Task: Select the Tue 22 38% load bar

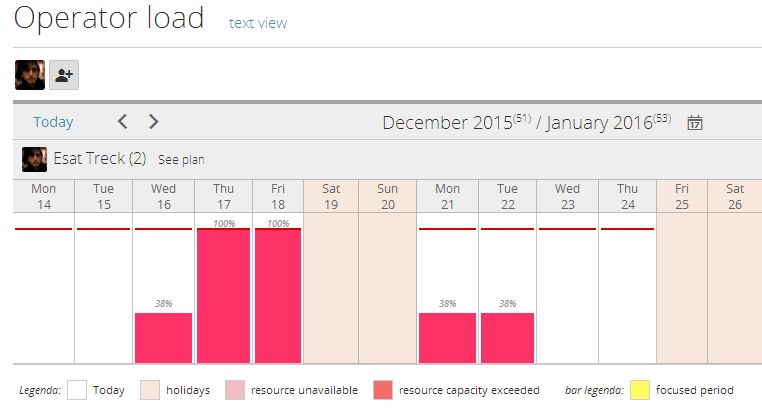Action: 507,338
